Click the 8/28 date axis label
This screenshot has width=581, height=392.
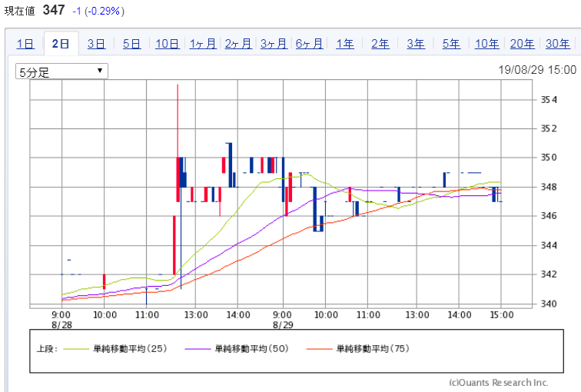point(62,325)
